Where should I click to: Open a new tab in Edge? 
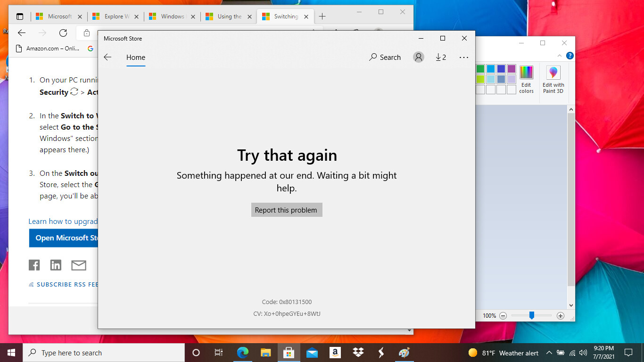[322, 16]
